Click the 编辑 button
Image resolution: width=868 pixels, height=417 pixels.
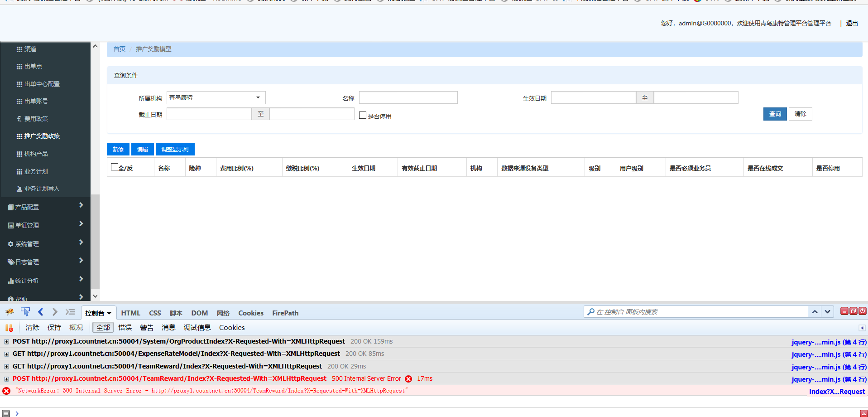[143, 149]
